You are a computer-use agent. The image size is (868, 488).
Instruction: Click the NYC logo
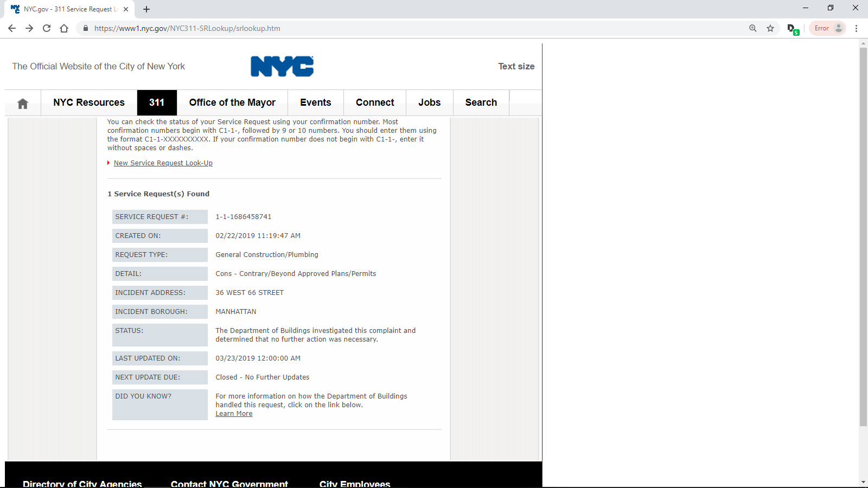point(282,66)
